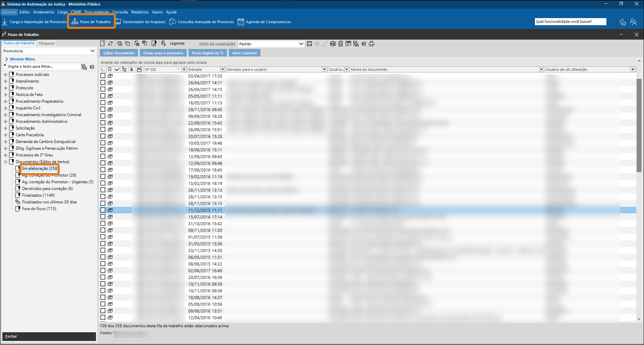Image resolution: width=644 pixels, height=345 pixels.
Task: Open the Estilo da visualização Padrão dropdown
Action: pos(301,44)
